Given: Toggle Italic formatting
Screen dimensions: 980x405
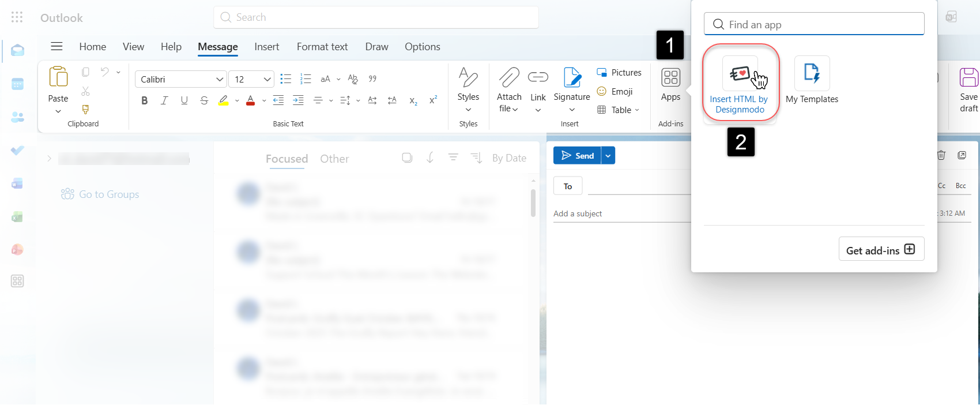Looking at the screenshot, I should 164,100.
